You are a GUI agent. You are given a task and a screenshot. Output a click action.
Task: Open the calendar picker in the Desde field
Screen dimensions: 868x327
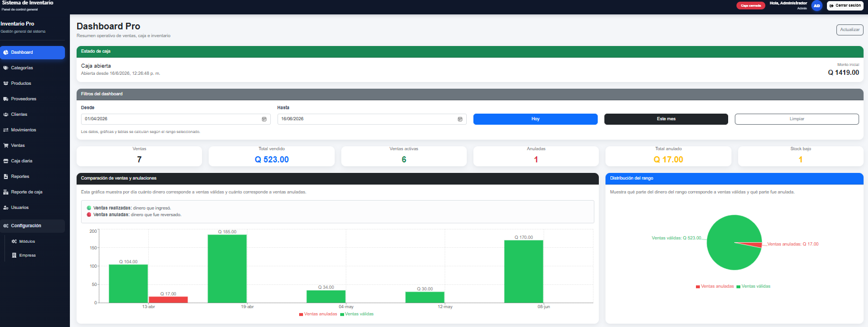click(264, 119)
